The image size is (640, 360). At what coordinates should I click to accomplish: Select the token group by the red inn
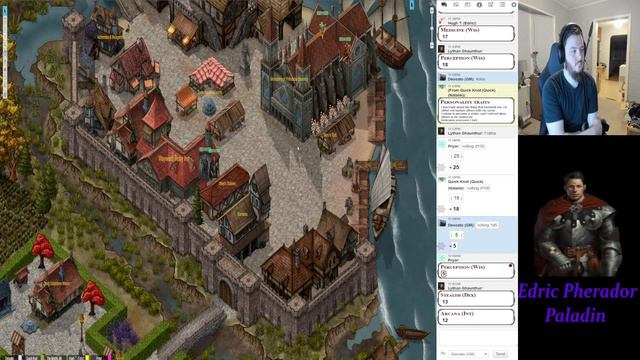[209, 162]
